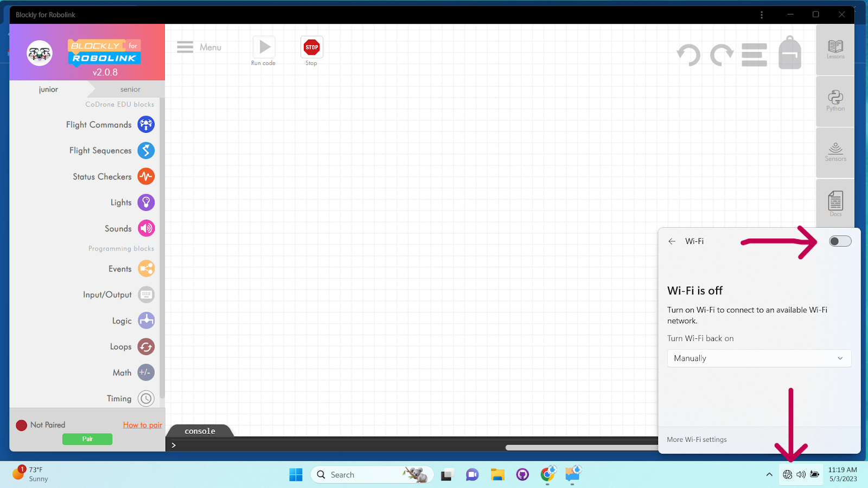Switch to the senior tab
Viewport: 868px width, 488px height.
[x=130, y=89]
